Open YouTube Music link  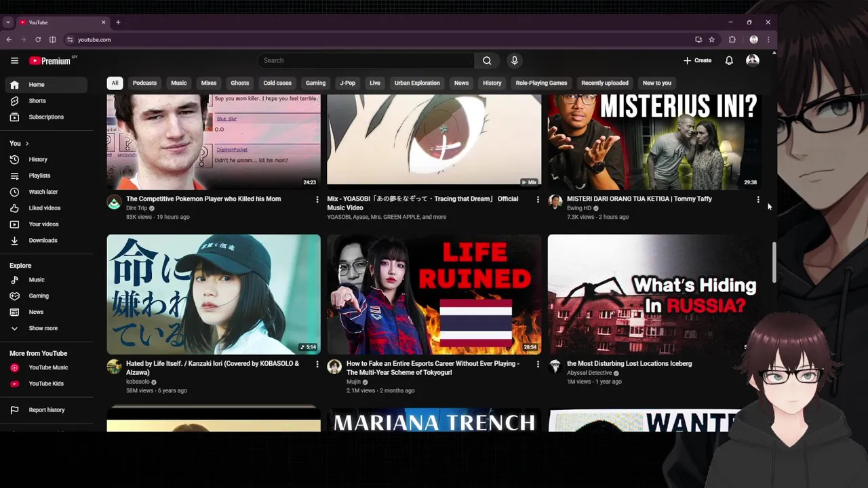tap(46, 367)
